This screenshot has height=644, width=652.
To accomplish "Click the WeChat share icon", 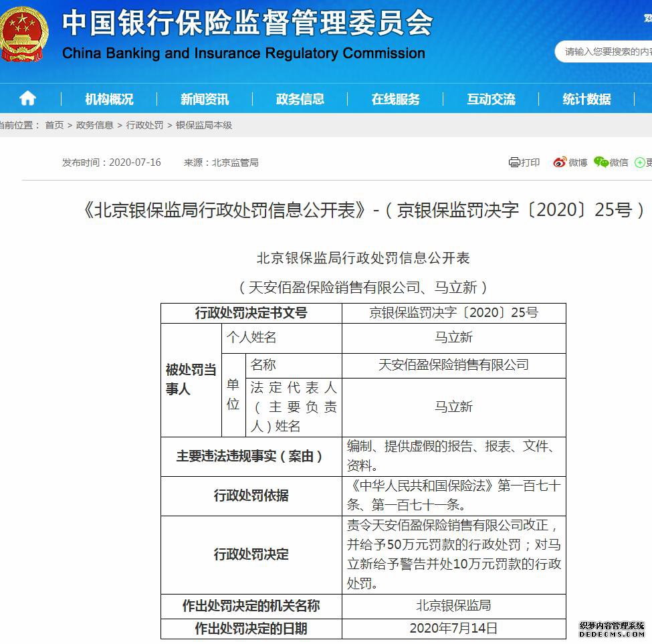I will tap(601, 162).
